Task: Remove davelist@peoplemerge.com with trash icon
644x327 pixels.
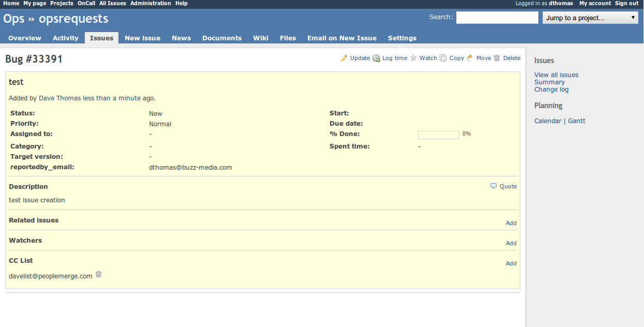Action: [x=99, y=275]
